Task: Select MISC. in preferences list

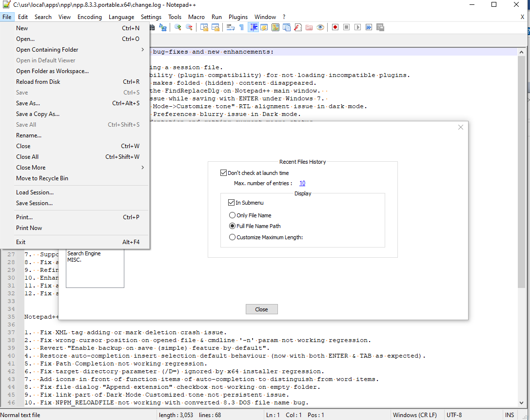Action: [x=75, y=260]
